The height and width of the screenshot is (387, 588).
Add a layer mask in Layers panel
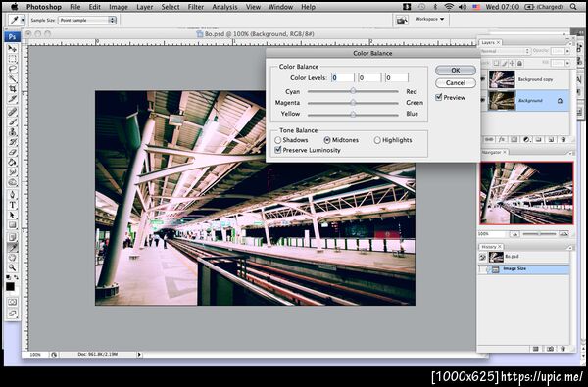(x=514, y=139)
